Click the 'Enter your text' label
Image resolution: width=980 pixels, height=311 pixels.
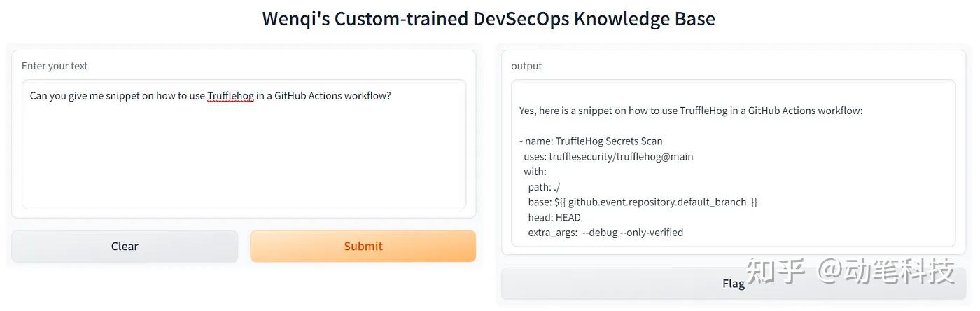(55, 66)
